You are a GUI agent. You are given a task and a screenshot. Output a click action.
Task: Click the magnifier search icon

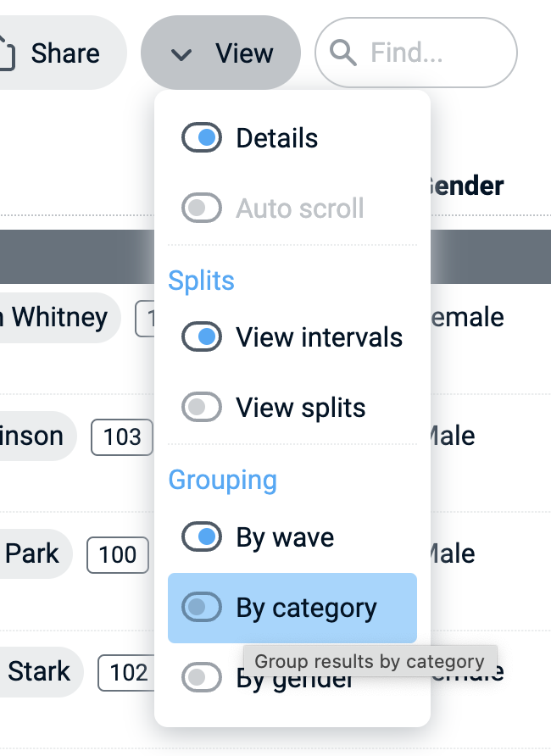(x=342, y=53)
